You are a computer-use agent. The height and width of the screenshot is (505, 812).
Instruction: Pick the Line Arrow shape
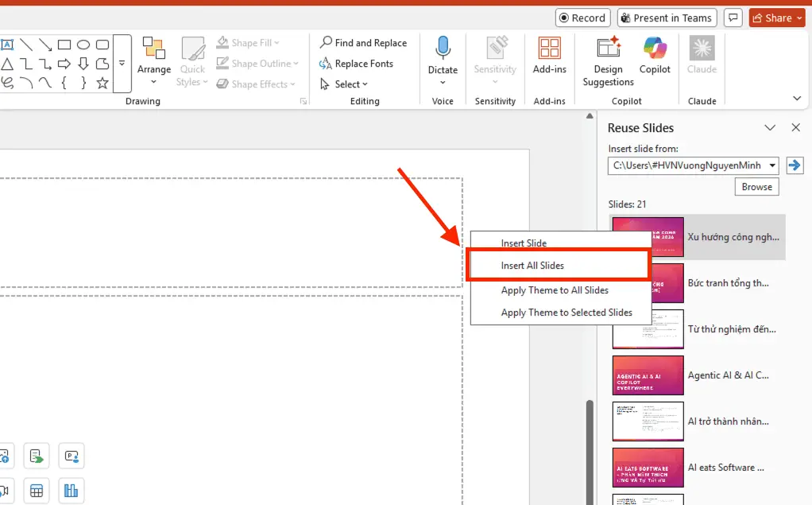click(x=45, y=45)
